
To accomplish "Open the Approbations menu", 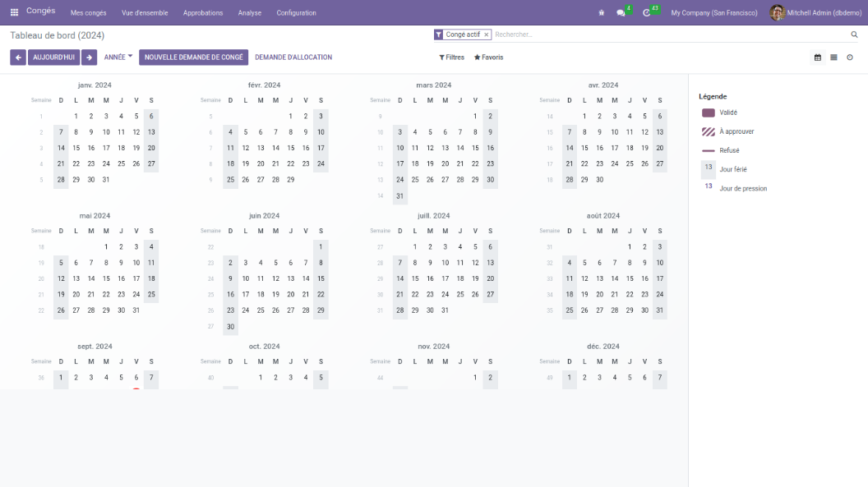I will pos(202,13).
